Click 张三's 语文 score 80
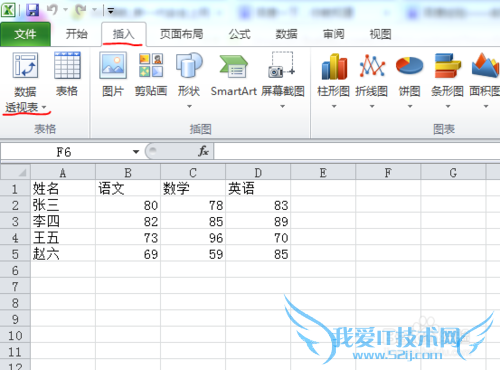Viewport: 500px width, 370px height. [x=128, y=205]
